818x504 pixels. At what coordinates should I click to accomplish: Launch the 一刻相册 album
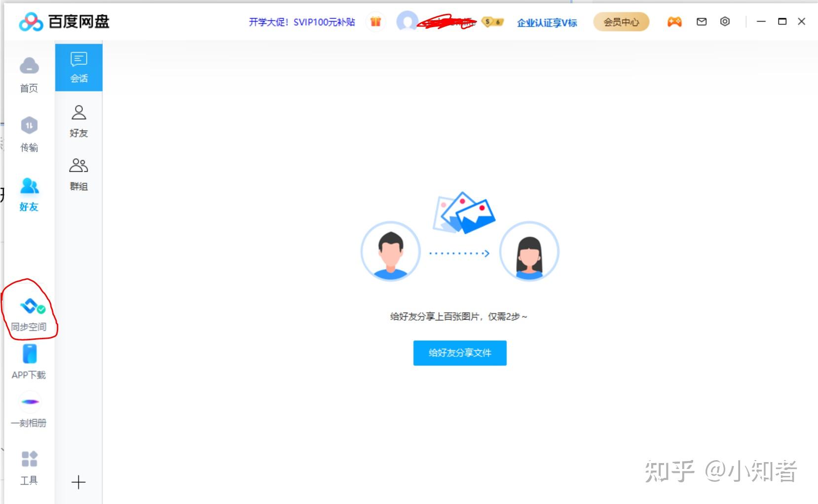pyautogui.click(x=29, y=410)
